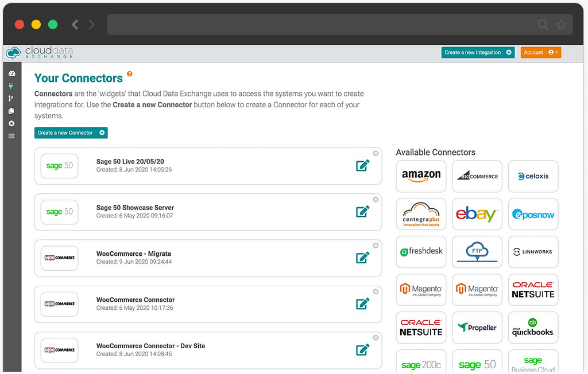
Task: Click the 'Available Connectors' heading
Action: (436, 152)
